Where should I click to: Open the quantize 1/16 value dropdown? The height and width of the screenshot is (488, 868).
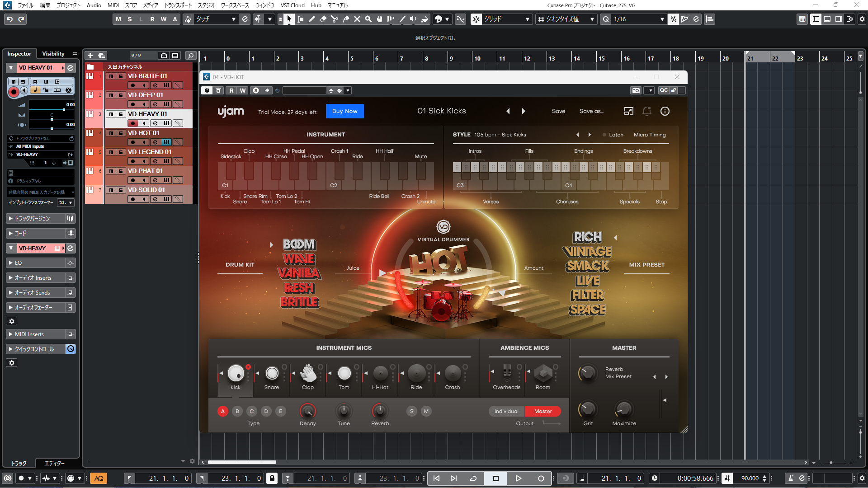(x=662, y=19)
